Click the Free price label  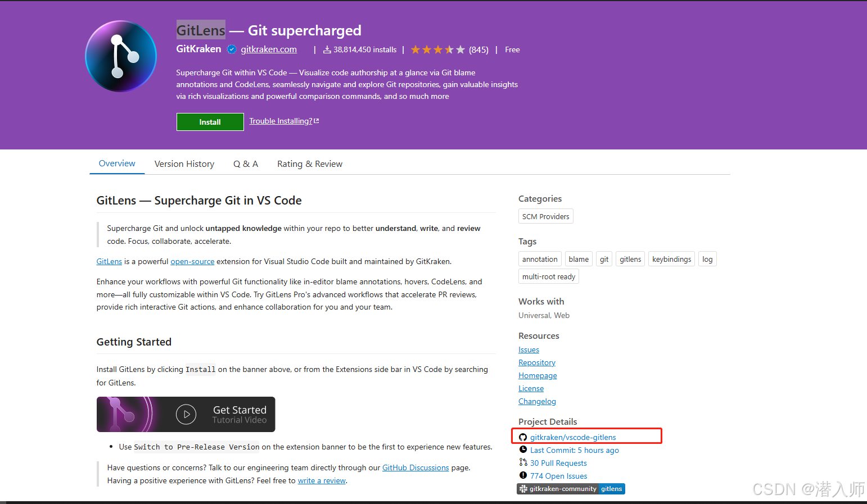(x=512, y=49)
